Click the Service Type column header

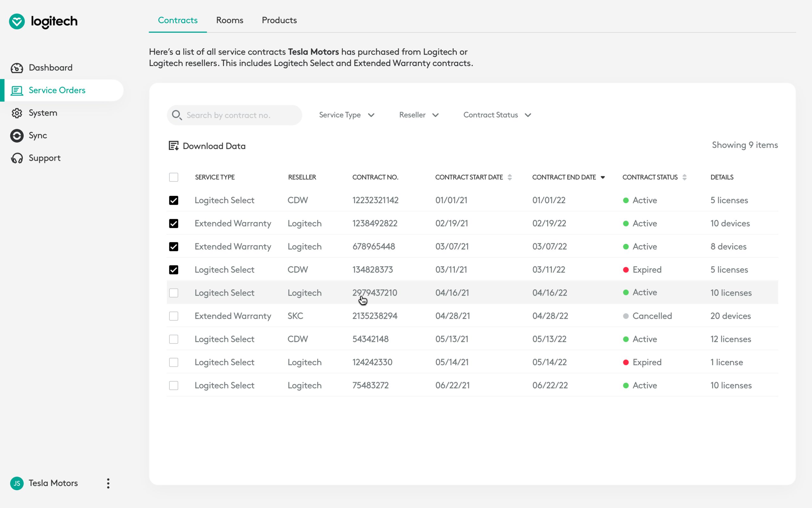click(x=215, y=177)
